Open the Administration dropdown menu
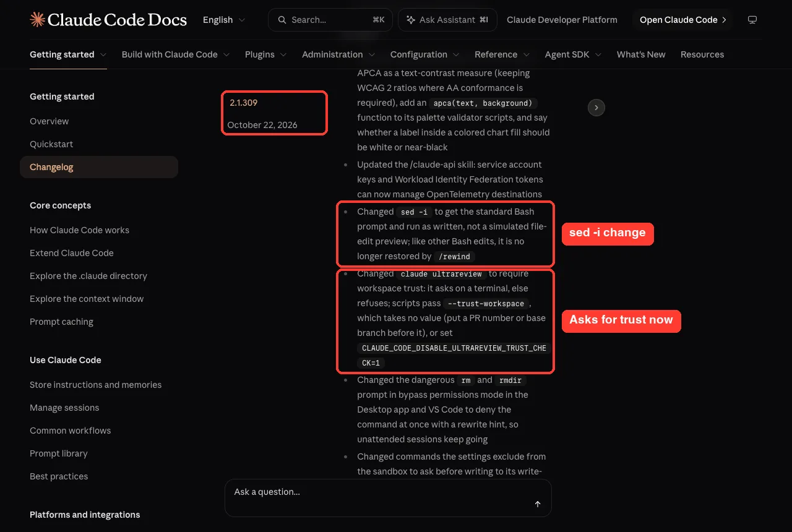Screen dimensions: 792x532 pos(338,54)
